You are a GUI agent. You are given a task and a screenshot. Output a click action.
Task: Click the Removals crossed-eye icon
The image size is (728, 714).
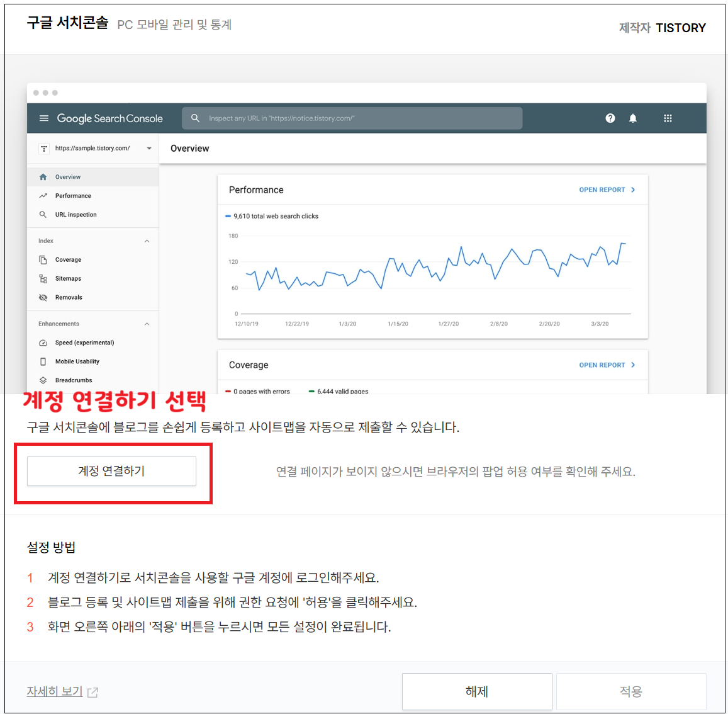(x=43, y=297)
